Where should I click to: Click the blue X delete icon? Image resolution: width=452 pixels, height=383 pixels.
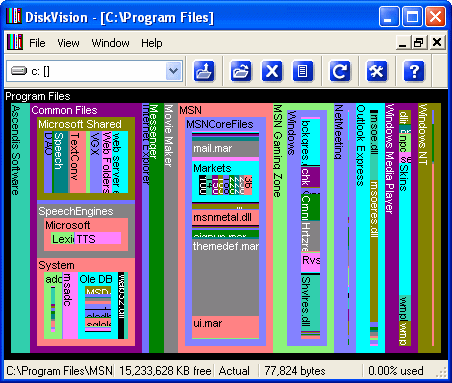[272, 71]
